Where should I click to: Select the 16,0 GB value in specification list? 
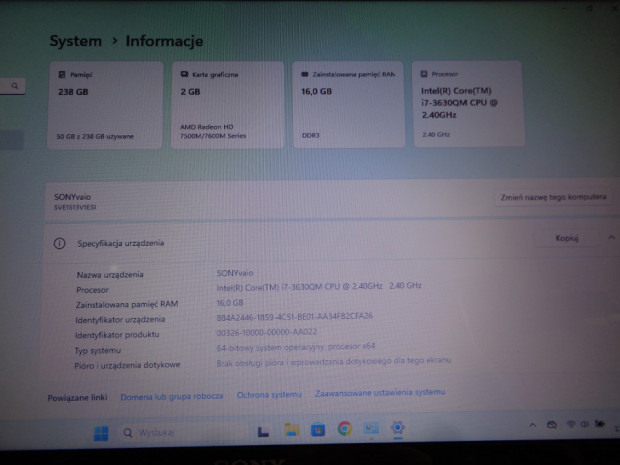click(x=230, y=303)
